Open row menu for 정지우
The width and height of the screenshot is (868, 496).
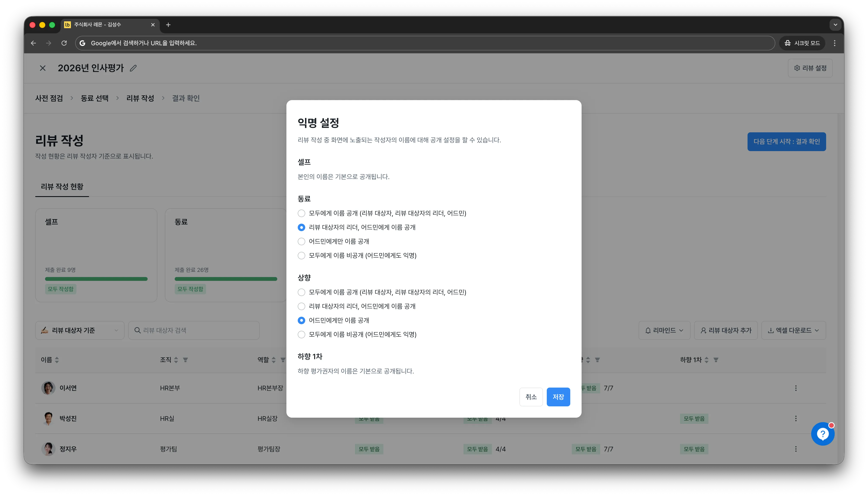click(796, 449)
